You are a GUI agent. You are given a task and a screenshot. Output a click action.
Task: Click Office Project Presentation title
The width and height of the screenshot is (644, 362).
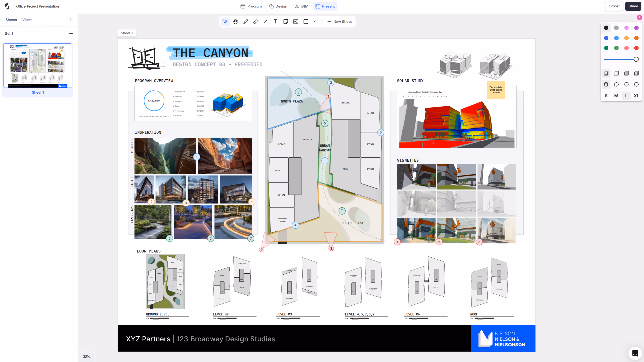(x=38, y=6)
